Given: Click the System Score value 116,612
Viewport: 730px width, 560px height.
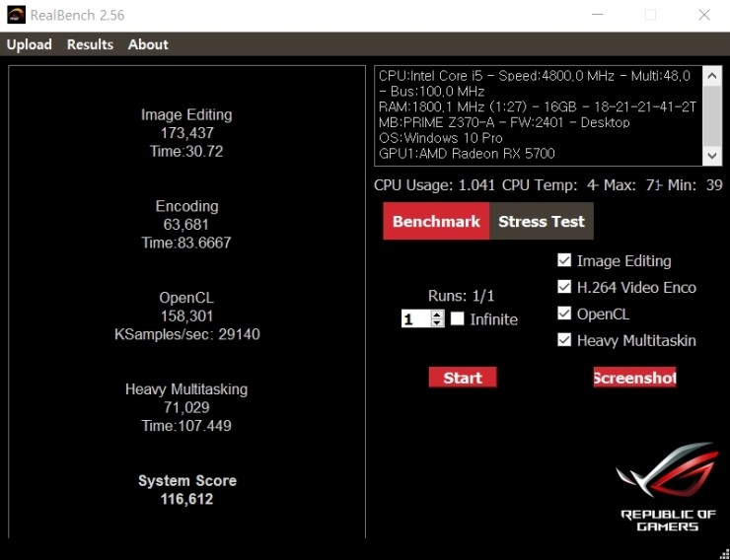Looking at the screenshot, I should 186,499.
